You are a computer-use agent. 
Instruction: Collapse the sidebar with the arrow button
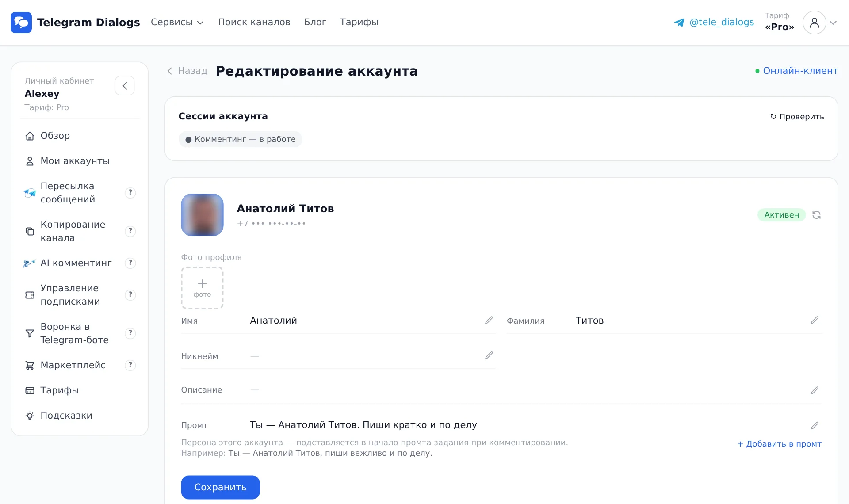[x=125, y=86]
